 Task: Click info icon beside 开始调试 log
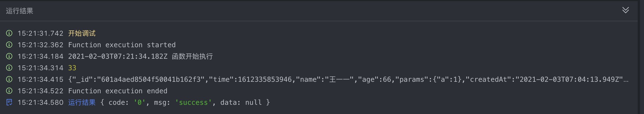[9, 33]
